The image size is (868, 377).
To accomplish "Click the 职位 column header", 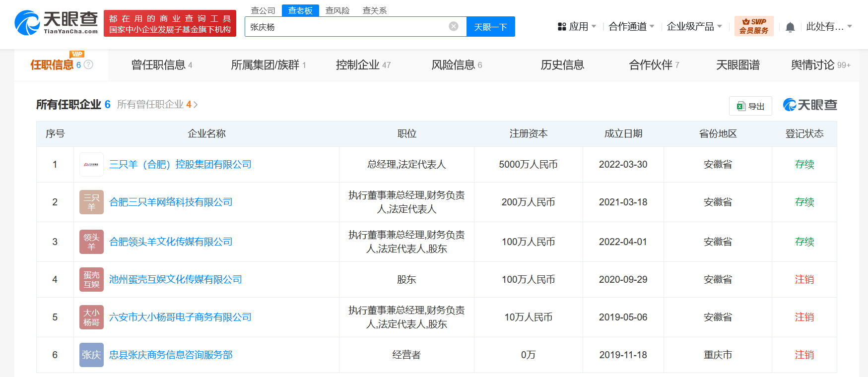I will coord(406,133).
